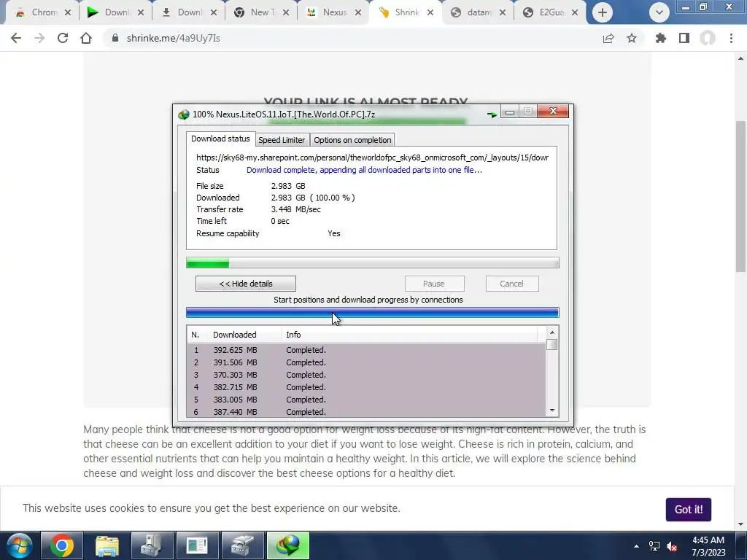Click the sharepoint download URL text
The height and width of the screenshot is (560, 747).
click(x=373, y=157)
